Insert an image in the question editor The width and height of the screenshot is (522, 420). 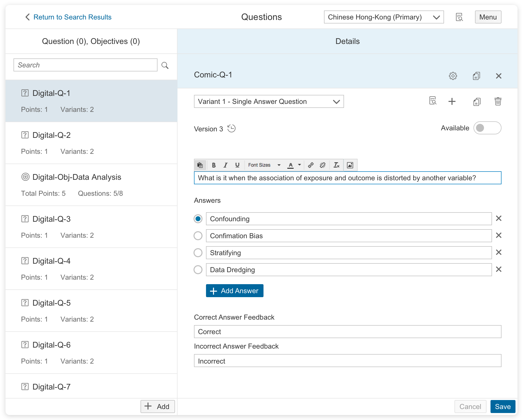click(350, 165)
